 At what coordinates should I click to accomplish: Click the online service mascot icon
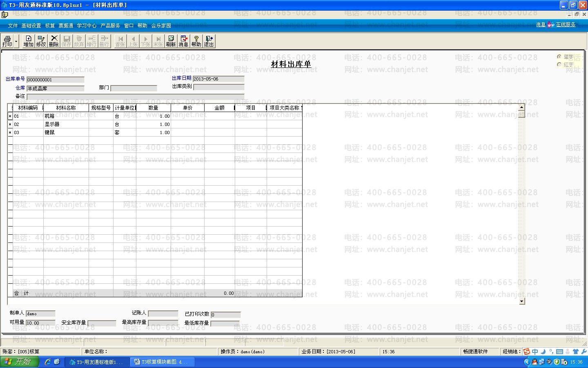pyautogui.click(x=551, y=25)
